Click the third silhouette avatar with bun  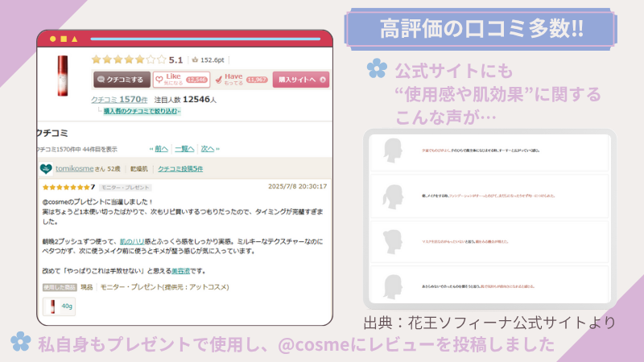coord(393,242)
